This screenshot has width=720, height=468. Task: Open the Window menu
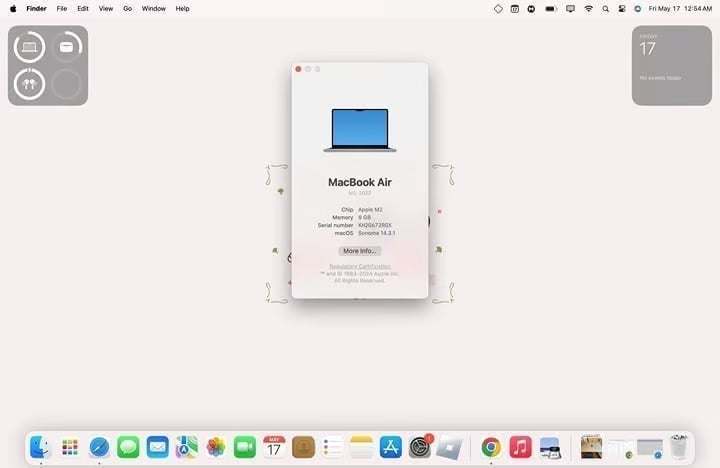[x=153, y=9]
